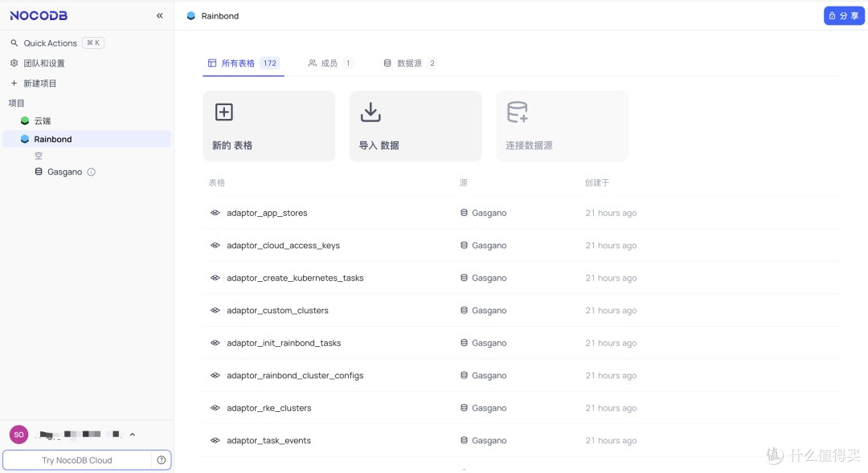868x473 pixels.
Task: Click the table icon beside adaptor_custom_clusters
Action: 215,310
